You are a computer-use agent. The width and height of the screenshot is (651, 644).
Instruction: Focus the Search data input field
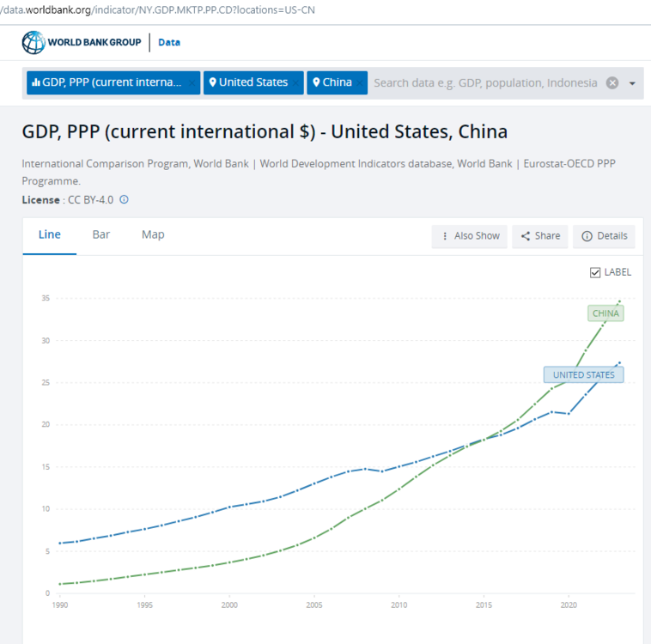pyautogui.click(x=485, y=83)
